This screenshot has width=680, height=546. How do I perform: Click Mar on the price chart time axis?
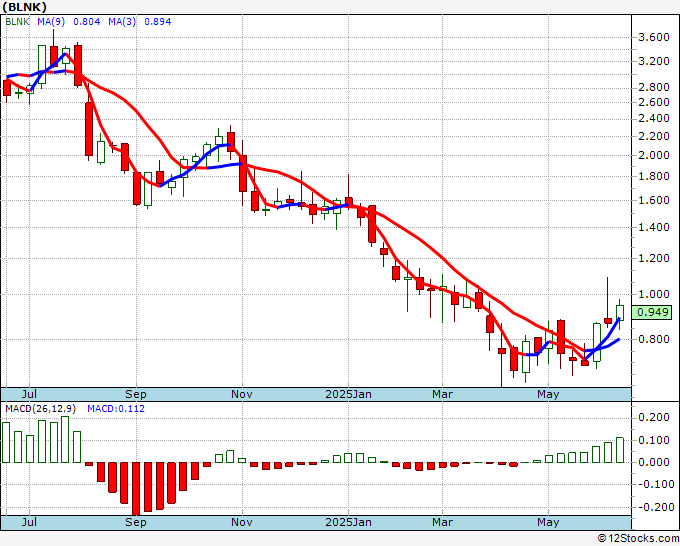tap(442, 394)
